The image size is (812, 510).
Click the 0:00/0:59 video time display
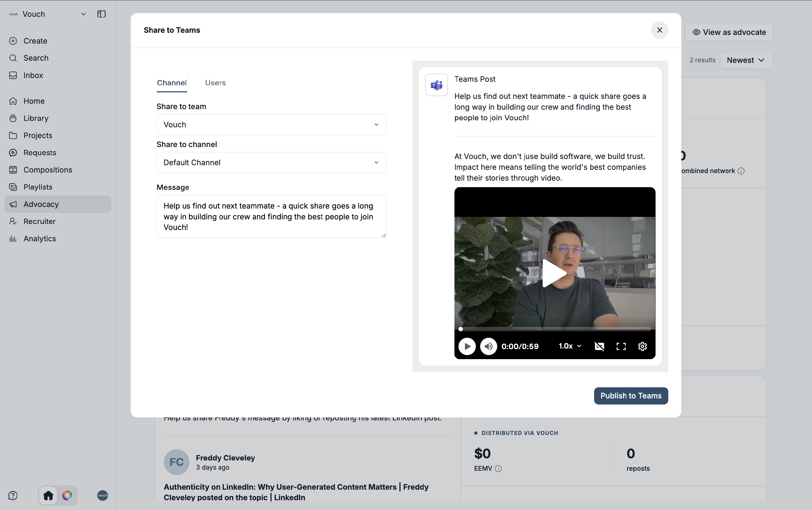point(520,346)
